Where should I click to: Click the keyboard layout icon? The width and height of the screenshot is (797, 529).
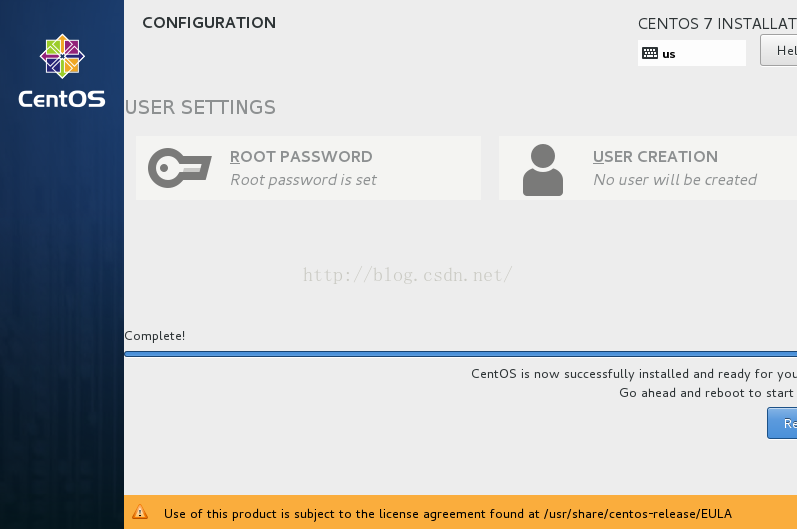tap(650, 53)
